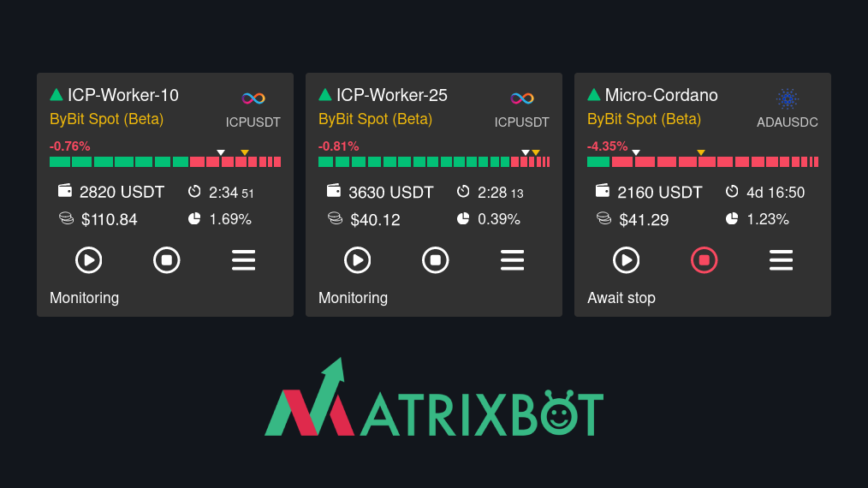
Task: Click the grid progress bar on ICP-Worker-25
Action: click(x=434, y=162)
